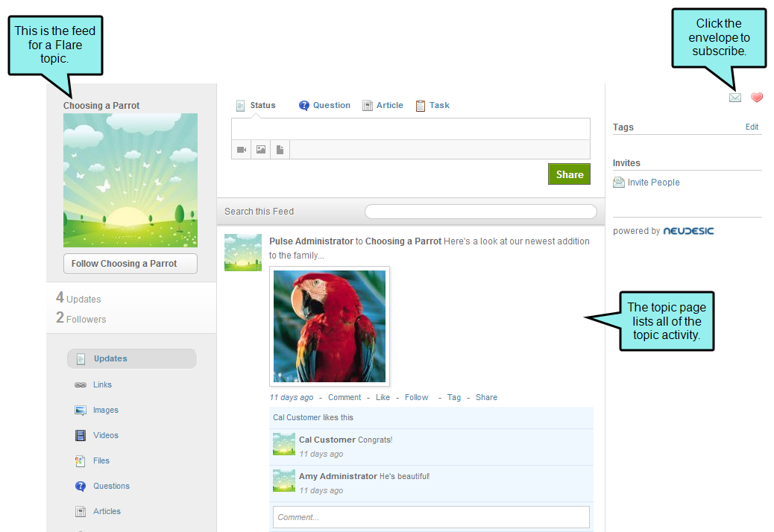This screenshot has height=532, width=774.
Task: Click the Updates notepad icon in sidebar
Action: pyautogui.click(x=81, y=359)
